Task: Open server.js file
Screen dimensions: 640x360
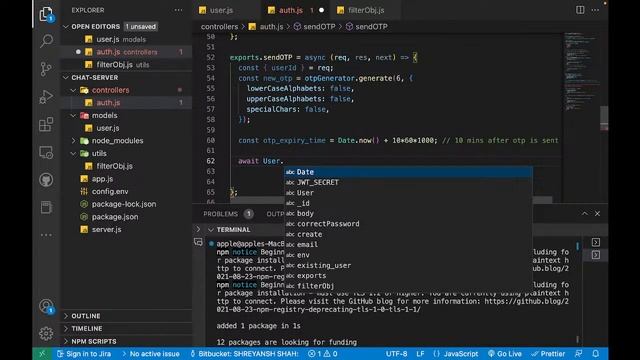Action: (127, 229)
